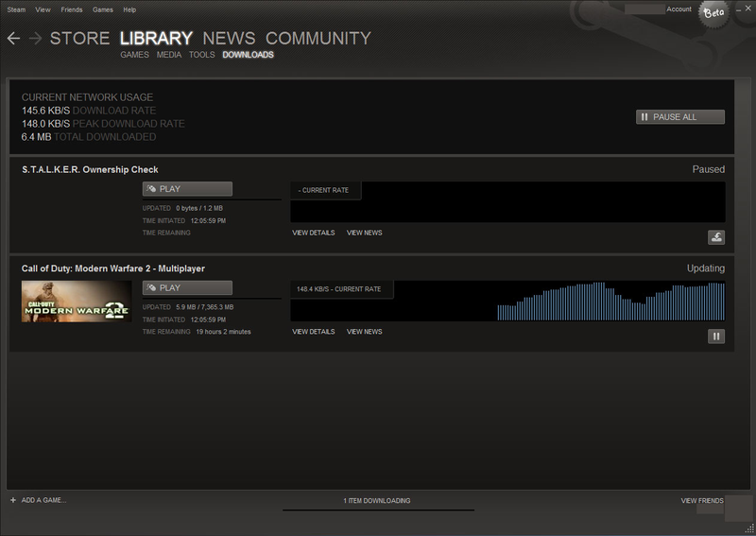Click ADD A GAME link
The image size is (756, 536).
[x=43, y=500]
